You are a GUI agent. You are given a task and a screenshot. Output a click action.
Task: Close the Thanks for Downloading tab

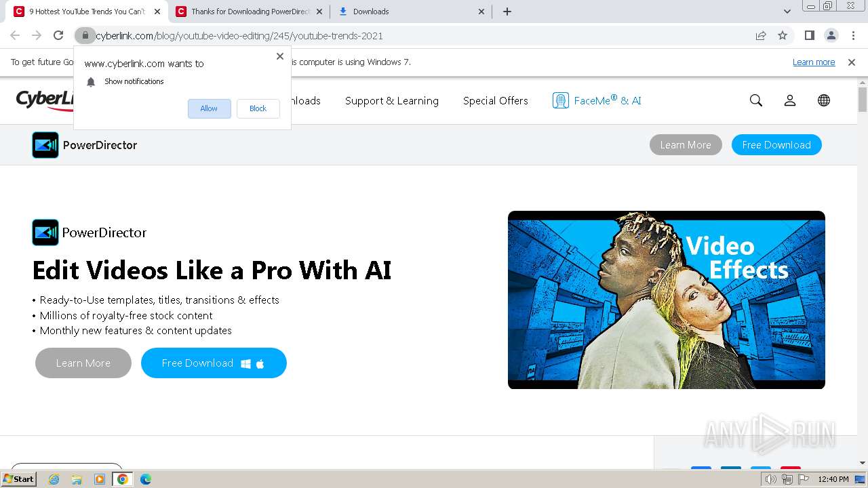coord(319,12)
